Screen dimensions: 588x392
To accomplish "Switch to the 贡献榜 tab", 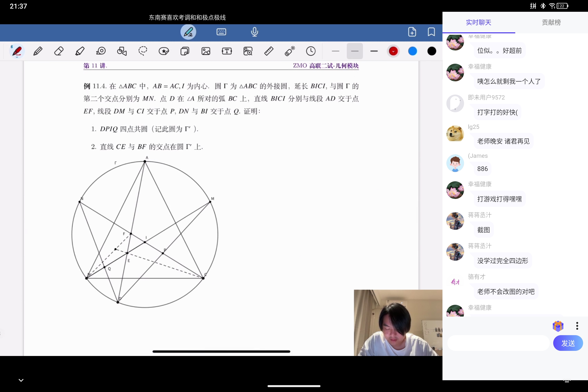I will [x=551, y=23].
